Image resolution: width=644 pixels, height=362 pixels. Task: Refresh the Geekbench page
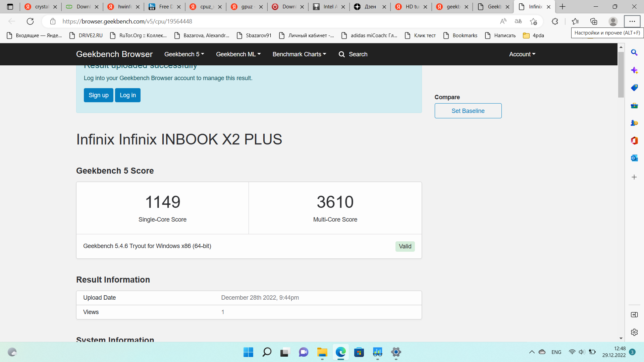[30, 21]
